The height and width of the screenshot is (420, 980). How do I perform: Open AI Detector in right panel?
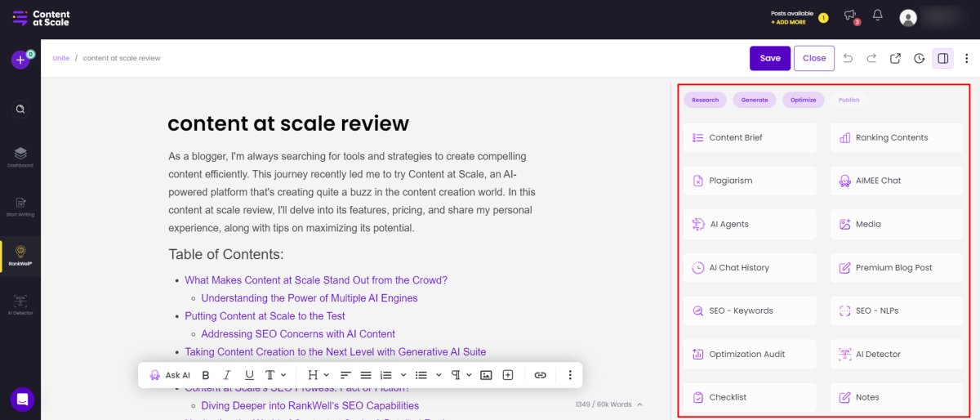[897, 354]
